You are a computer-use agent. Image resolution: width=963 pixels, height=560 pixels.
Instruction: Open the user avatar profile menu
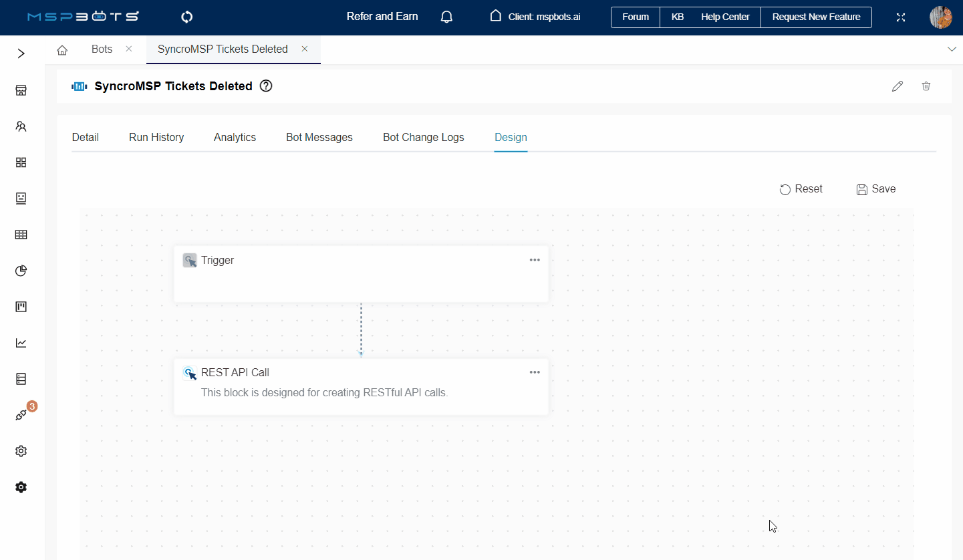pyautogui.click(x=940, y=17)
